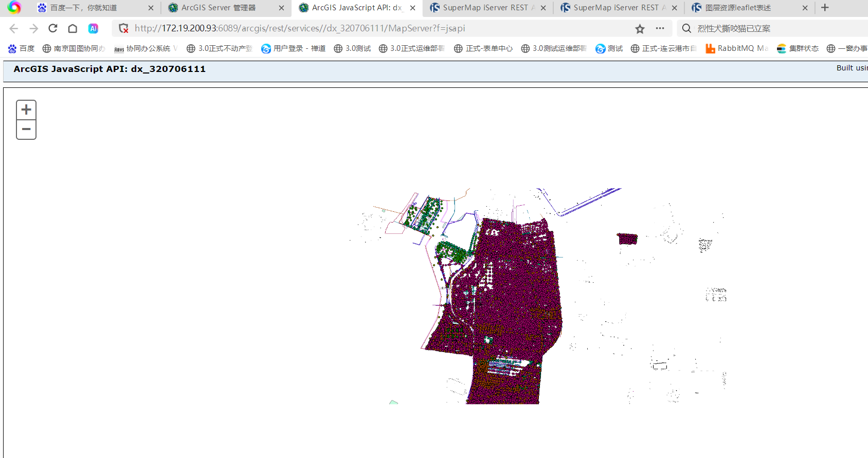The image size is (868, 458).
Task: Click the insecure site shield icon
Action: point(123,28)
